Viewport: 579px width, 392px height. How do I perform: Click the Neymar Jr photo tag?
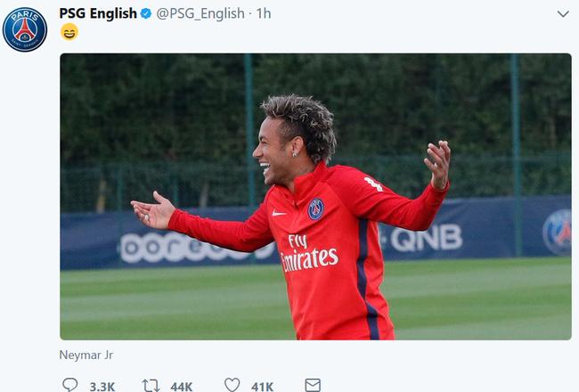click(86, 355)
